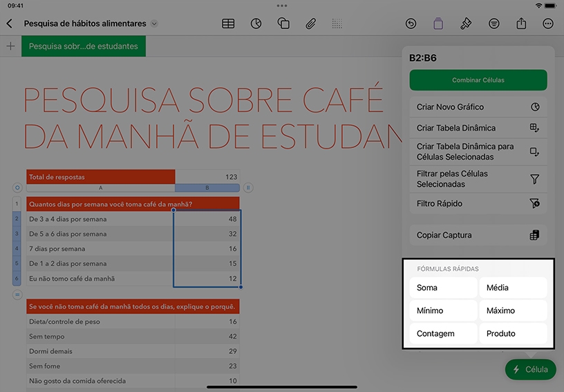This screenshot has height=392, width=564.
Task: Open the shapes menu icon
Action: (x=283, y=24)
